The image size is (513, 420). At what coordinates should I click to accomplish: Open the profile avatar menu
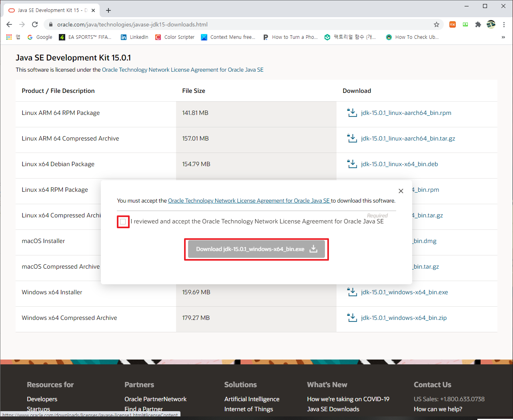[x=491, y=24]
